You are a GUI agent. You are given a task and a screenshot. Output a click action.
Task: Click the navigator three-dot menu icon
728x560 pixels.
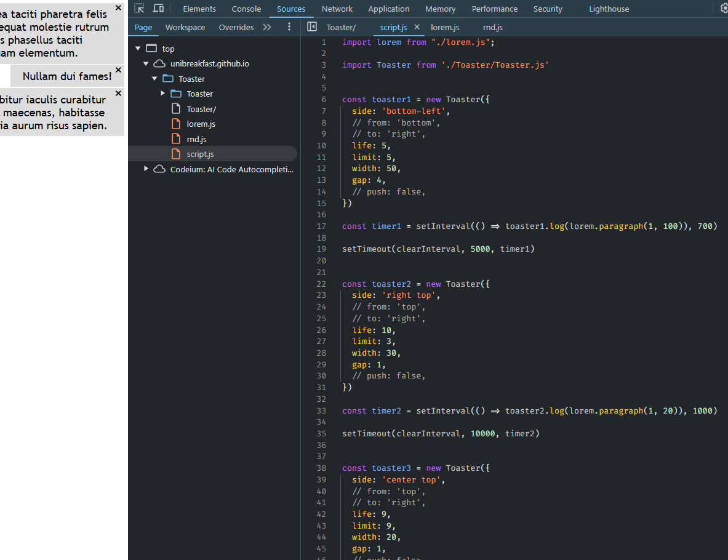tap(289, 27)
